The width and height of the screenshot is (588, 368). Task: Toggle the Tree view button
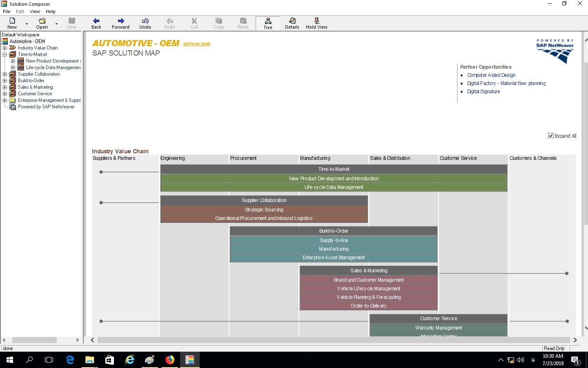point(268,23)
